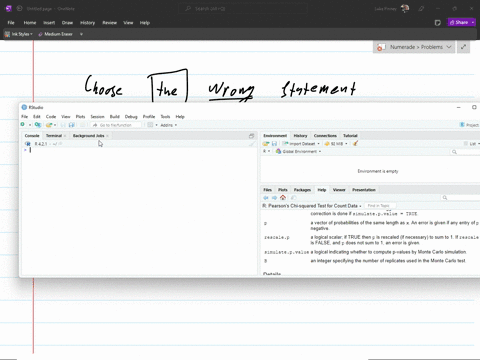Close the Terminal tab with its x
The height and width of the screenshot is (360, 480).
[x=65, y=136]
